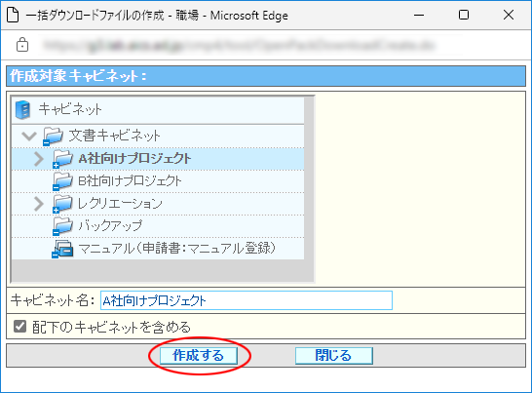This screenshot has height=393, width=532.
Task: Click the blurred address bar URL
Action: tap(239, 45)
